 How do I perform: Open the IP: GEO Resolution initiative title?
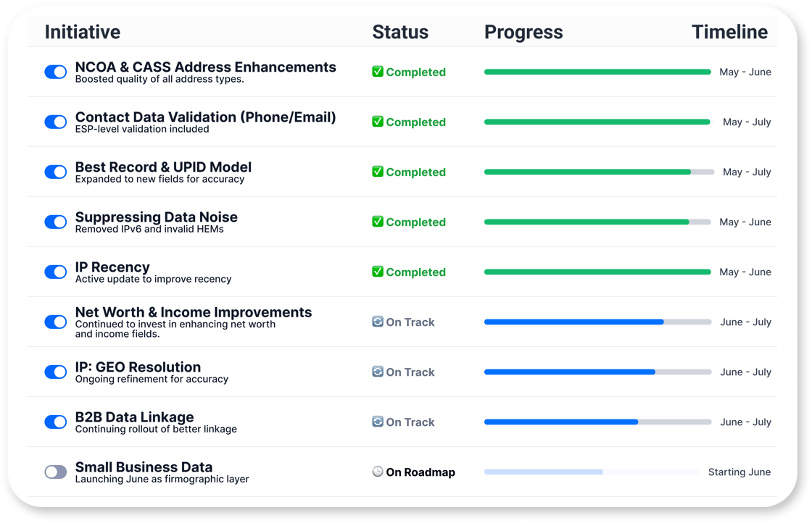pyautogui.click(x=138, y=367)
